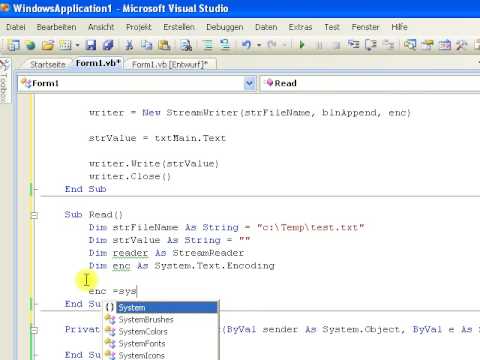Image resolution: width=480 pixels, height=360 pixels.
Task: Open the Hilfe menu
Action: (399, 27)
